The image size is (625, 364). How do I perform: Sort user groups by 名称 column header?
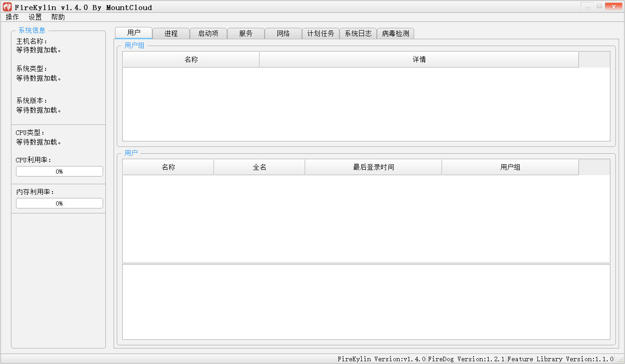191,60
